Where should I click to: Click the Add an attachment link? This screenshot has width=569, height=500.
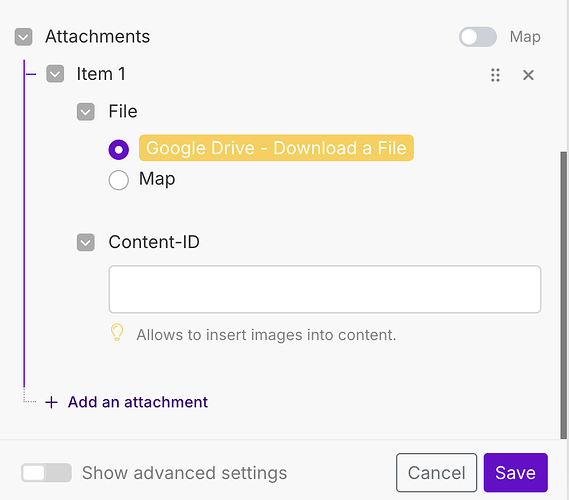click(x=138, y=402)
